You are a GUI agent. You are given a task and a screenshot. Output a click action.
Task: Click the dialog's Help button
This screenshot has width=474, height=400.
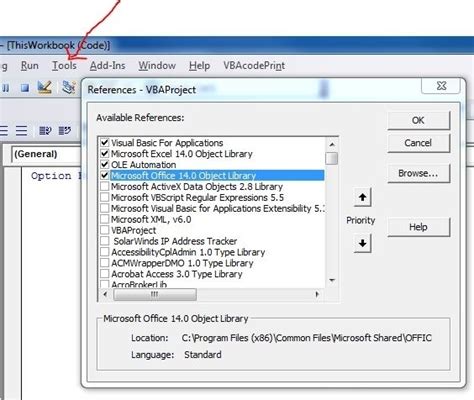419,227
